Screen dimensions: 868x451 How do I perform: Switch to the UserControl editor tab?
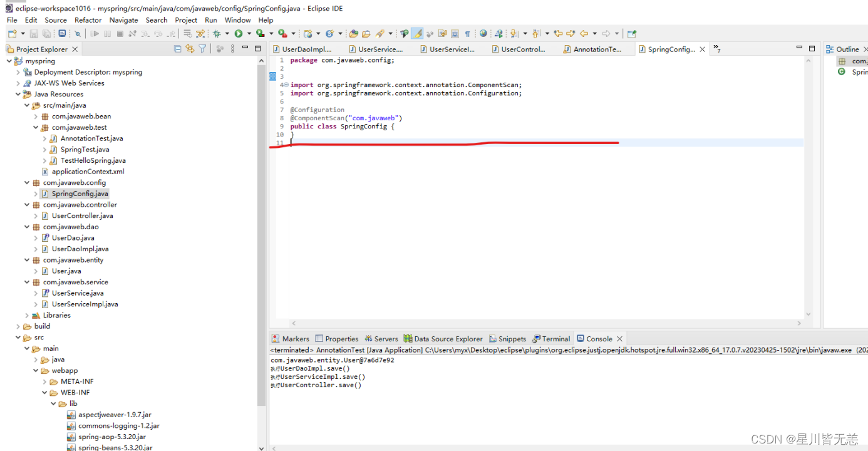[x=519, y=49]
